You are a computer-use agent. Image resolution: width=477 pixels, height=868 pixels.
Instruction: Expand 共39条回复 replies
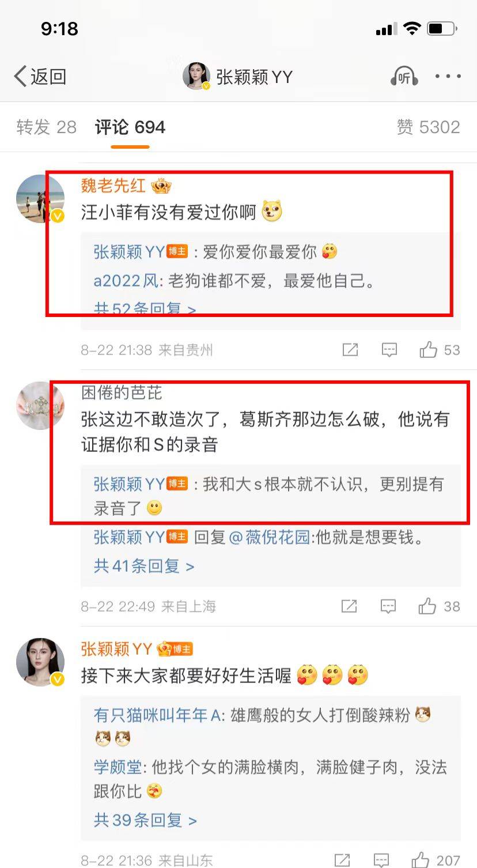click(145, 820)
